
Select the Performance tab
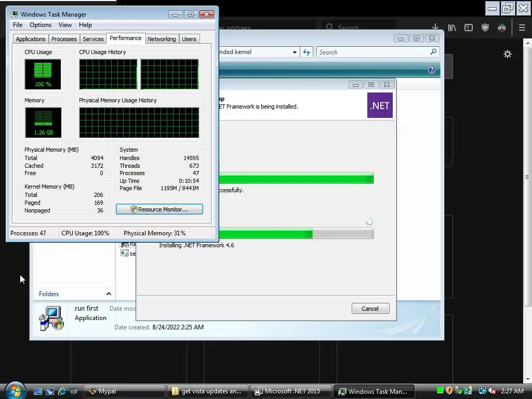126,38
